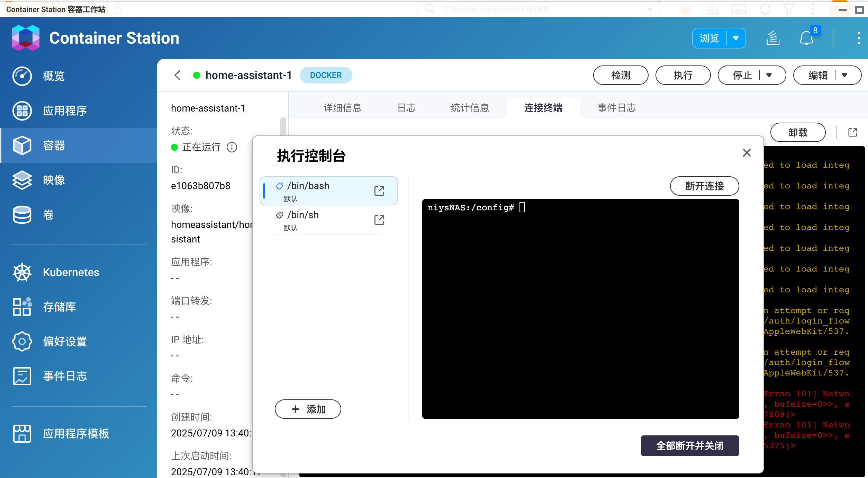This screenshot has width=868, height=478.
Task: Switch to the 连接终端 tab
Action: pos(543,108)
